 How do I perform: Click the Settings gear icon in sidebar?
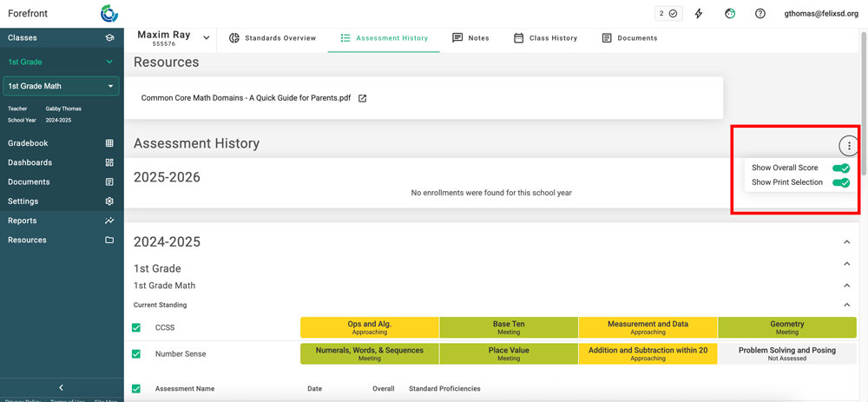point(109,201)
